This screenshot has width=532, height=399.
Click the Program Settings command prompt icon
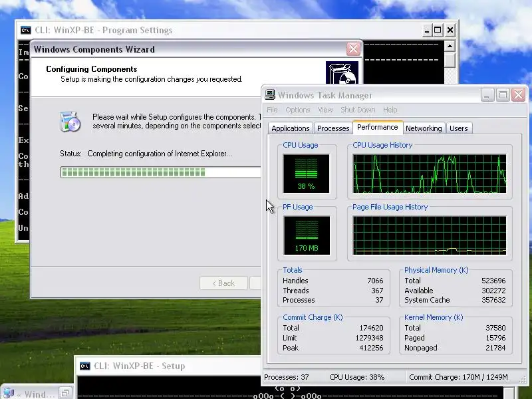click(26, 30)
